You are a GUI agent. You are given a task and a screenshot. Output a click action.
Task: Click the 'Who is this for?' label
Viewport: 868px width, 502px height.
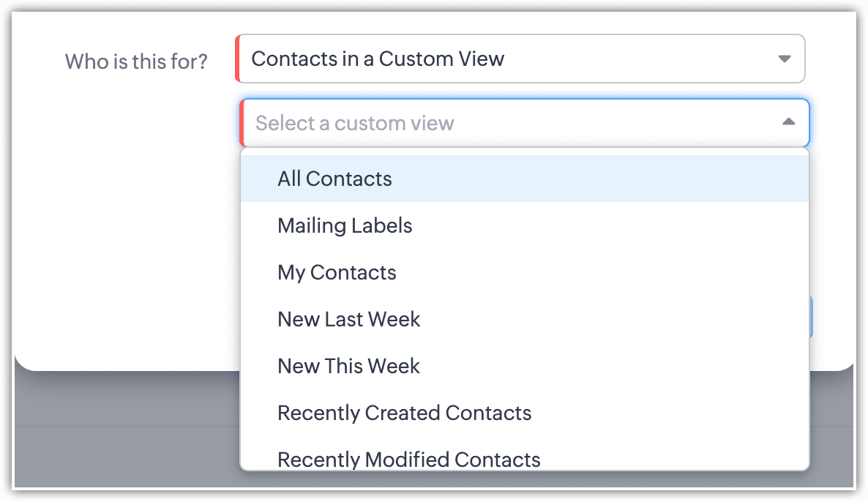click(136, 61)
